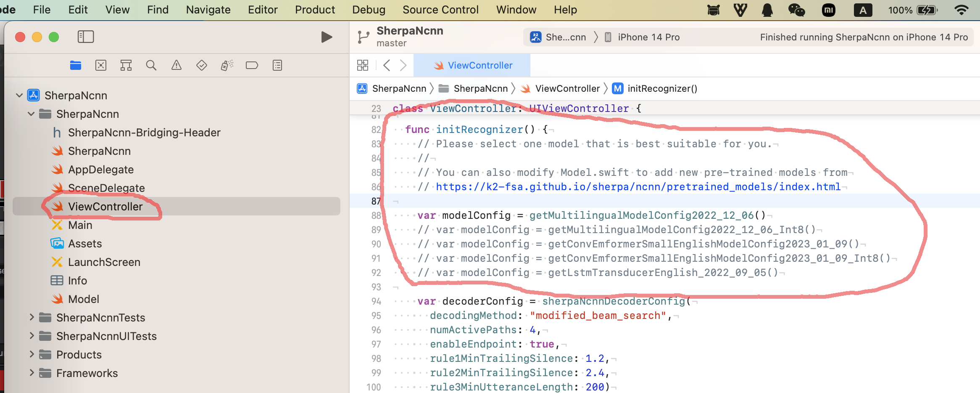Open the Main storyboard file

(80, 225)
